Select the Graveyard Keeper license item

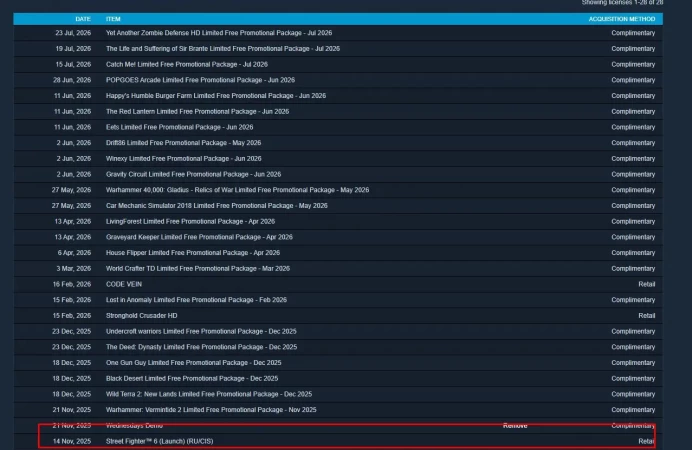(x=199, y=237)
